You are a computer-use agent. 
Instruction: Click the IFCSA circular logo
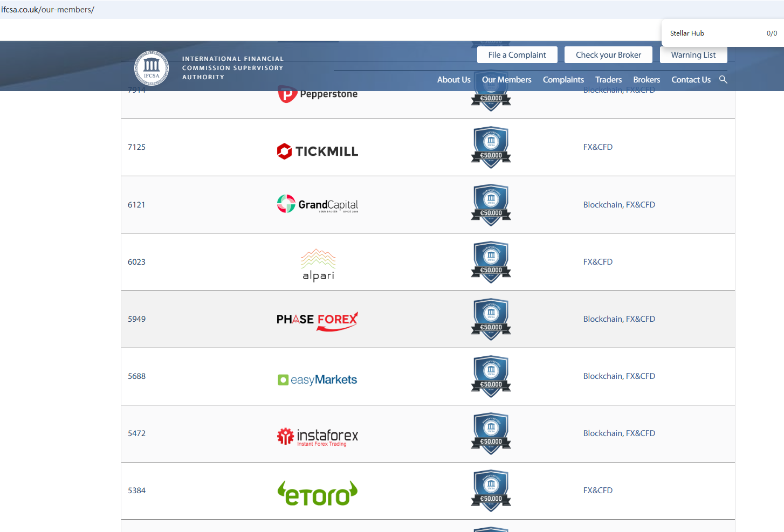tap(152, 68)
